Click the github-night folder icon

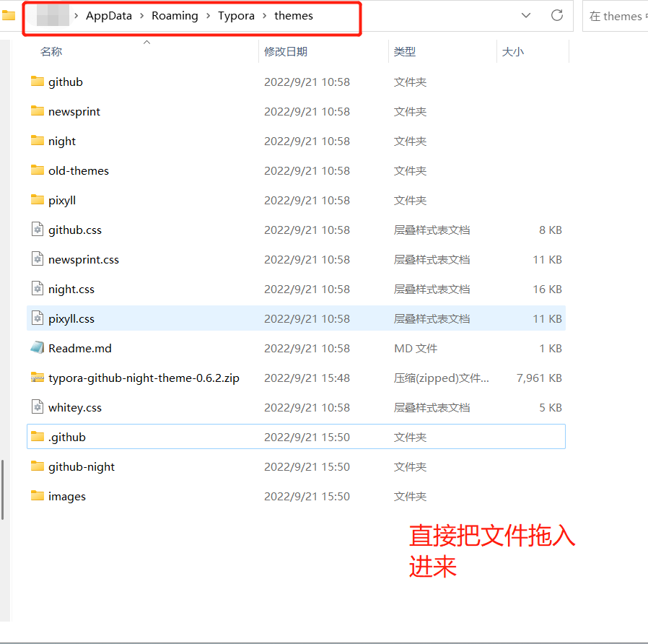38,466
